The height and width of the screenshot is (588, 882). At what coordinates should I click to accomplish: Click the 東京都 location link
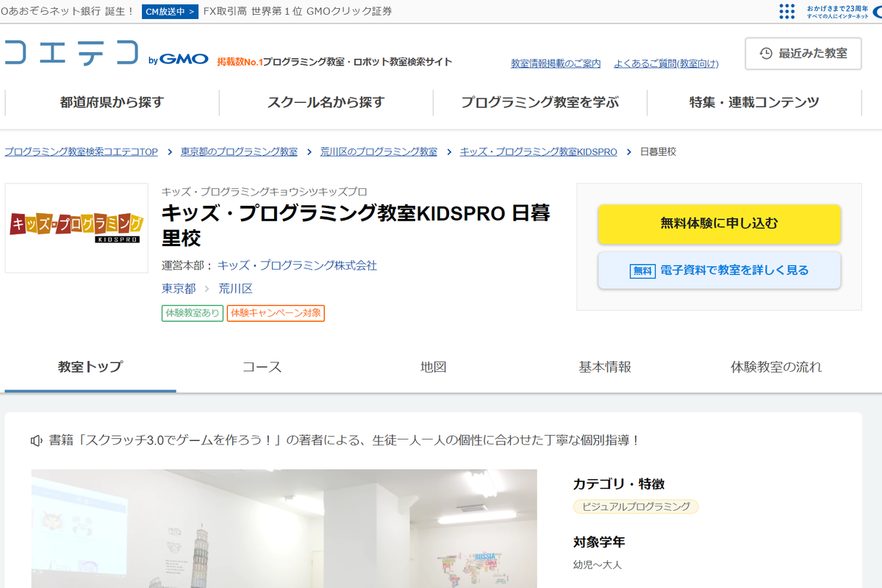point(179,288)
